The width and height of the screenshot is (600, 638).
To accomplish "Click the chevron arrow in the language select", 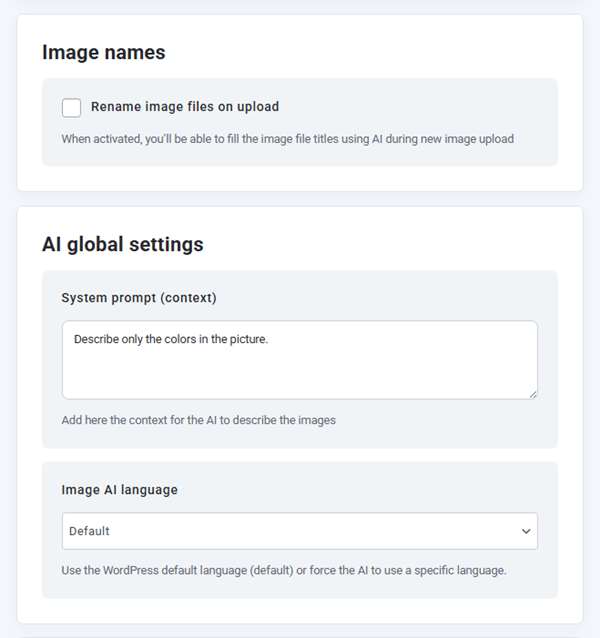I will pyautogui.click(x=526, y=531).
